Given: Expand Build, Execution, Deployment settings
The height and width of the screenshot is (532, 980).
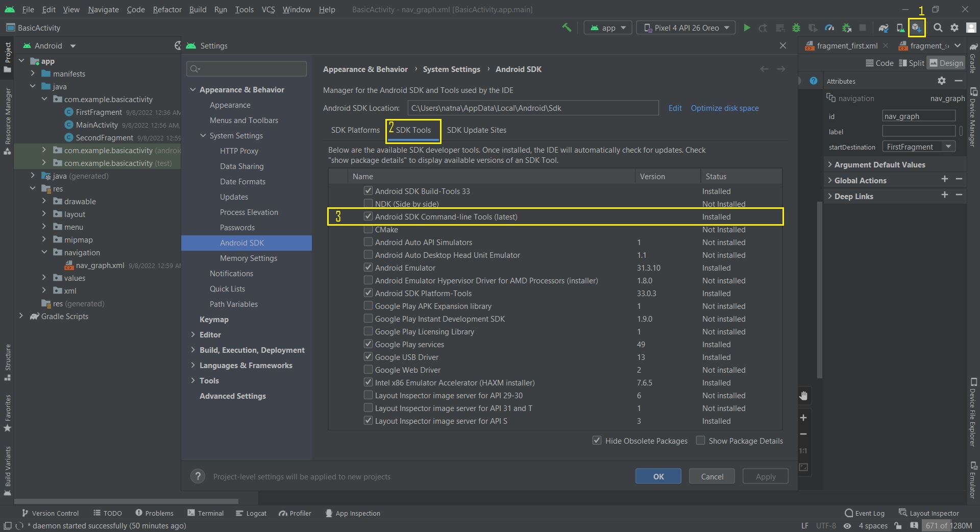Looking at the screenshot, I should click(x=193, y=350).
